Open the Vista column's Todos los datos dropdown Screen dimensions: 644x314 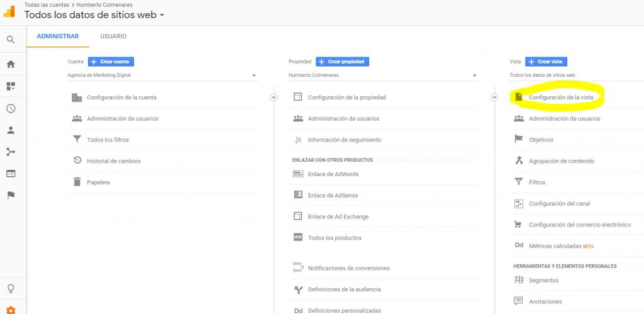(x=577, y=76)
